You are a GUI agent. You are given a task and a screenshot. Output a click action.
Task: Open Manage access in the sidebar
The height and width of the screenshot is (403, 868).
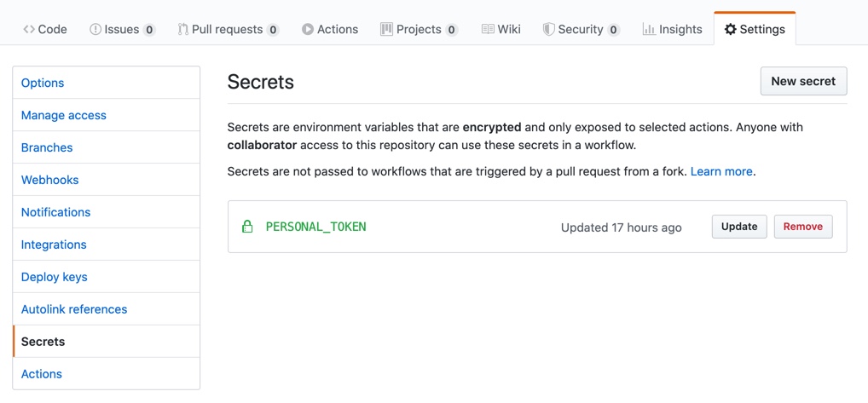(64, 115)
